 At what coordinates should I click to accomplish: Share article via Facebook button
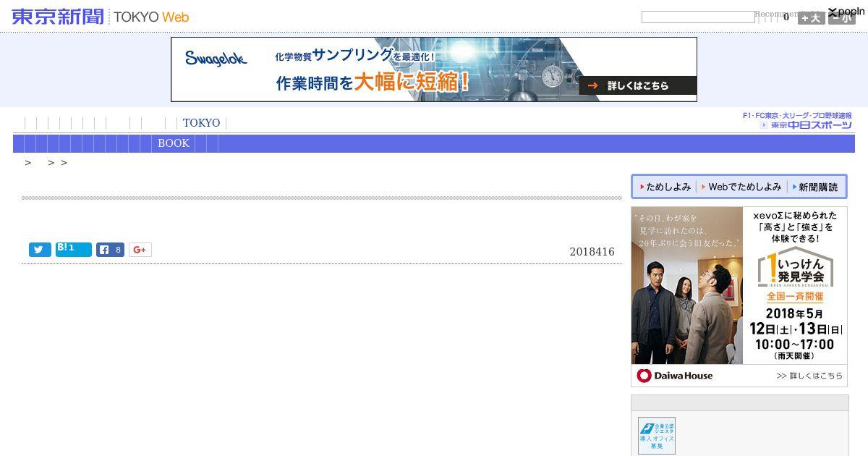(x=110, y=250)
